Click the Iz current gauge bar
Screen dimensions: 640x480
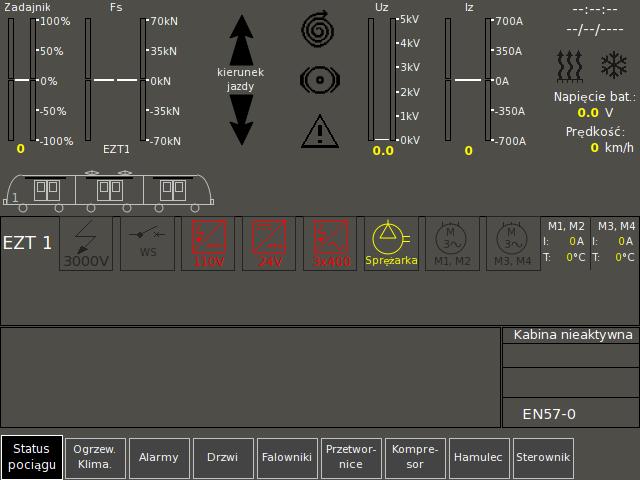click(x=468, y=80)
